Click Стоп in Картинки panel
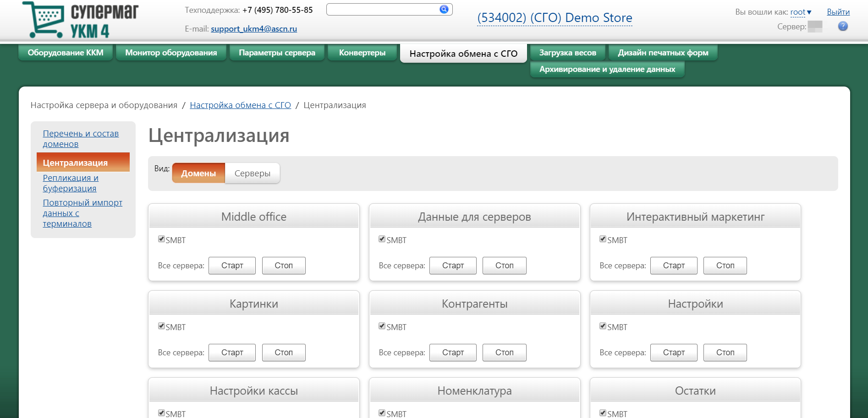This screenshot has width=868, height=418. (x=284, y=353)
